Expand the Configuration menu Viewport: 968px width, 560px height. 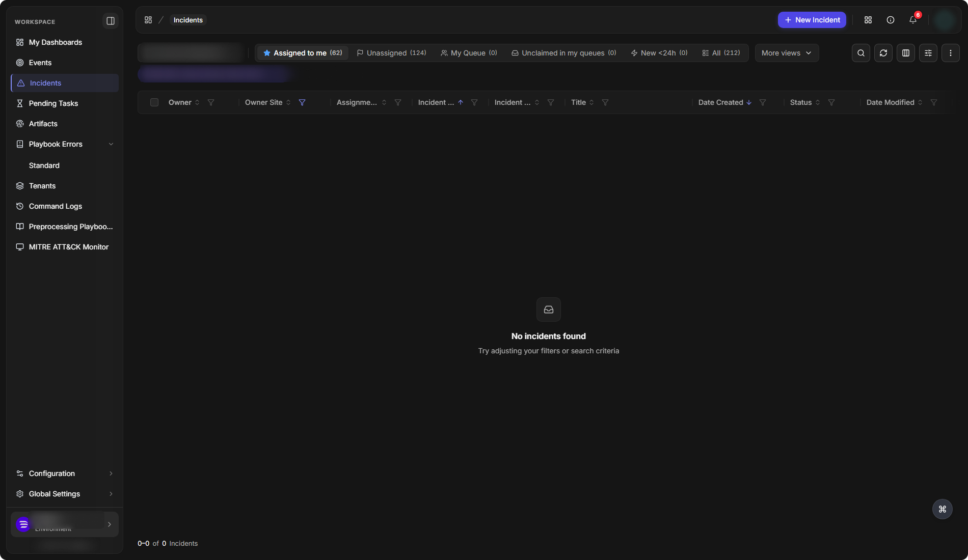click(65, 473)
